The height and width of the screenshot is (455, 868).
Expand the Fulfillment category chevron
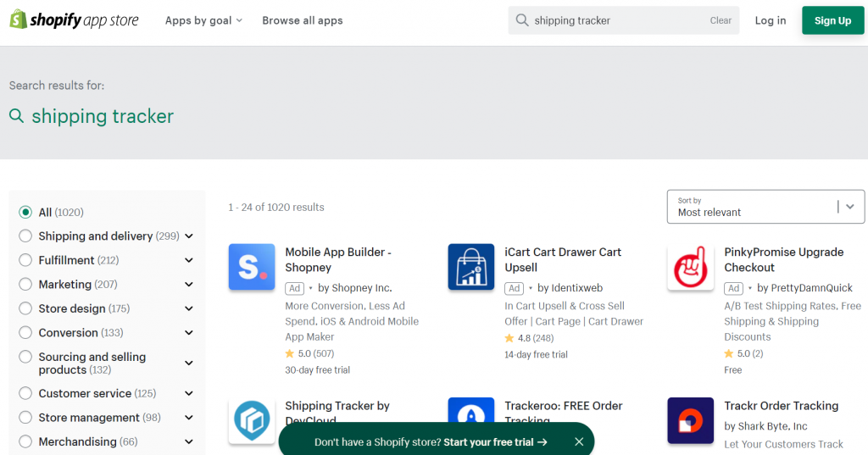pyautogui.click(x=189, y=260)
